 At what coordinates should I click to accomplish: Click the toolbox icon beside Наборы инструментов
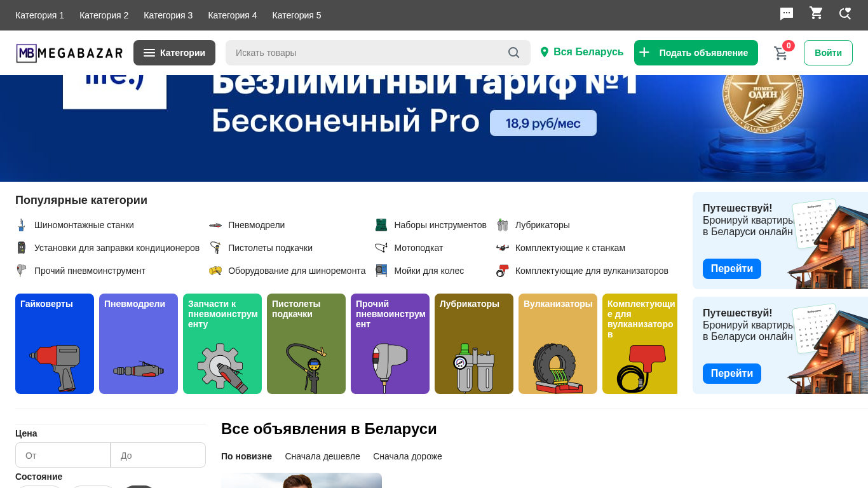[381, 225]
